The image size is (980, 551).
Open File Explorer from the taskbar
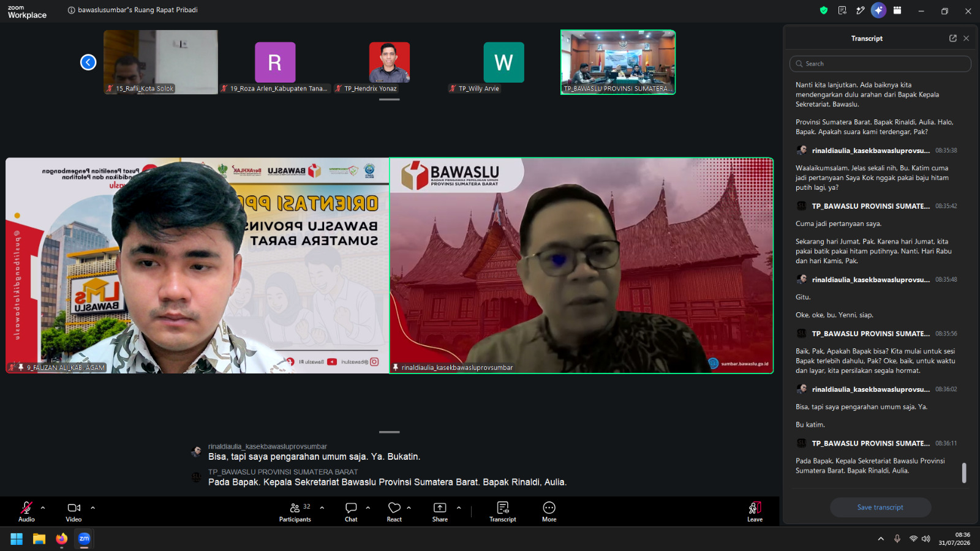[x=39, y=539]
